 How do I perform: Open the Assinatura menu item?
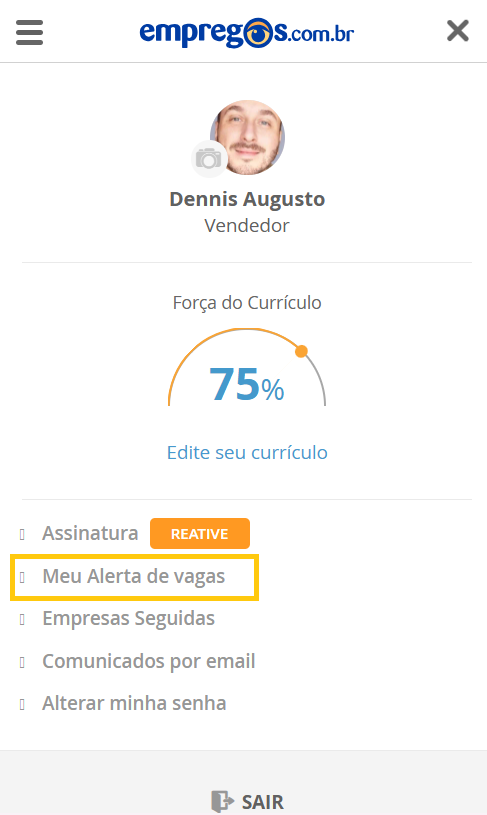(x=90, y=533)
